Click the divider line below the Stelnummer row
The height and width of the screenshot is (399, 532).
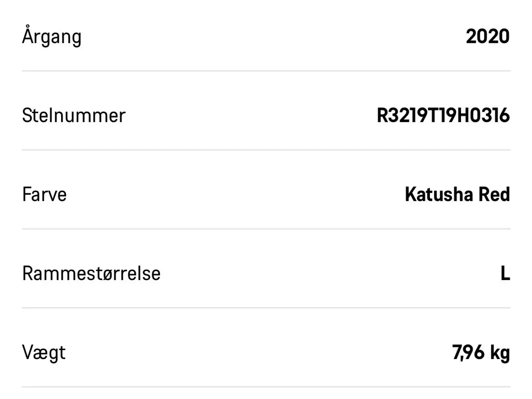(x=266, y=150)
